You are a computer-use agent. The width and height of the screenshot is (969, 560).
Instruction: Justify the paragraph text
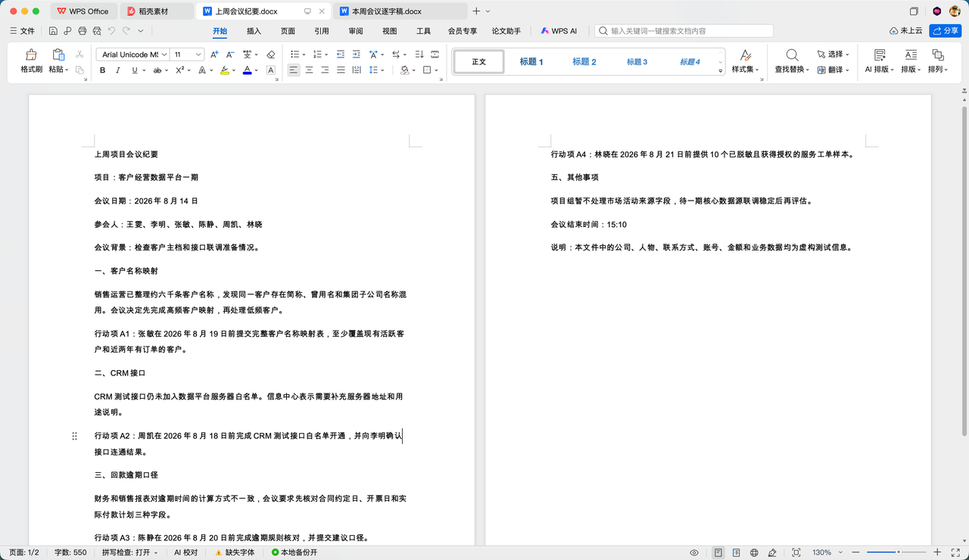[341, 70]
